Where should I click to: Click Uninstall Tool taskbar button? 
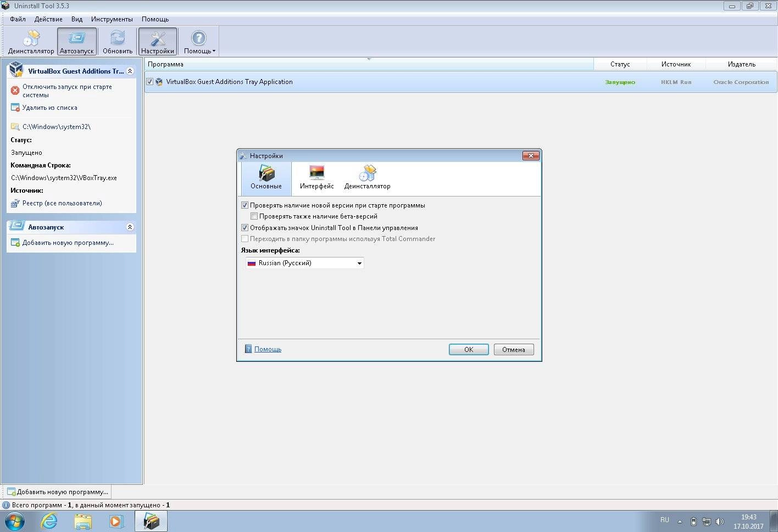[151, 521]
